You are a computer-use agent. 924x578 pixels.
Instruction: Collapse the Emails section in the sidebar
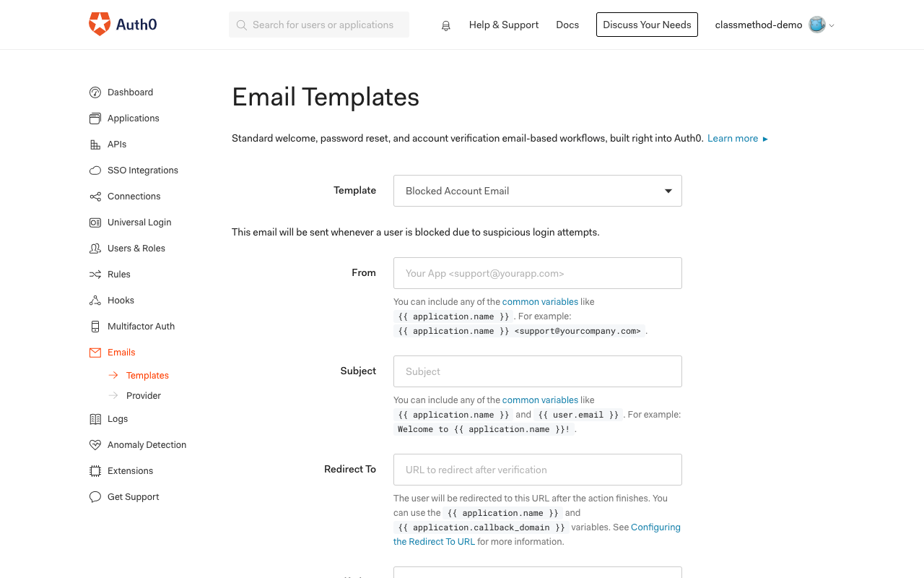(121, 352)
